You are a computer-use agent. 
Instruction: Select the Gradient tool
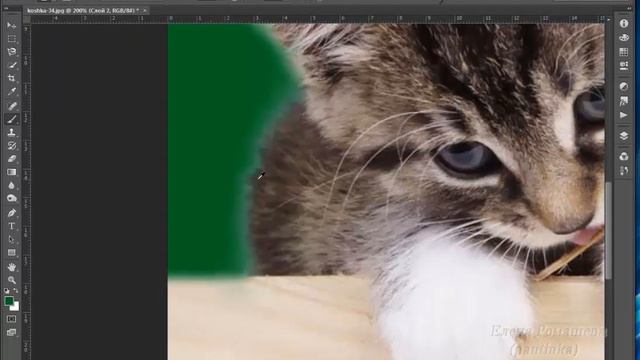(x=11, y=172)
